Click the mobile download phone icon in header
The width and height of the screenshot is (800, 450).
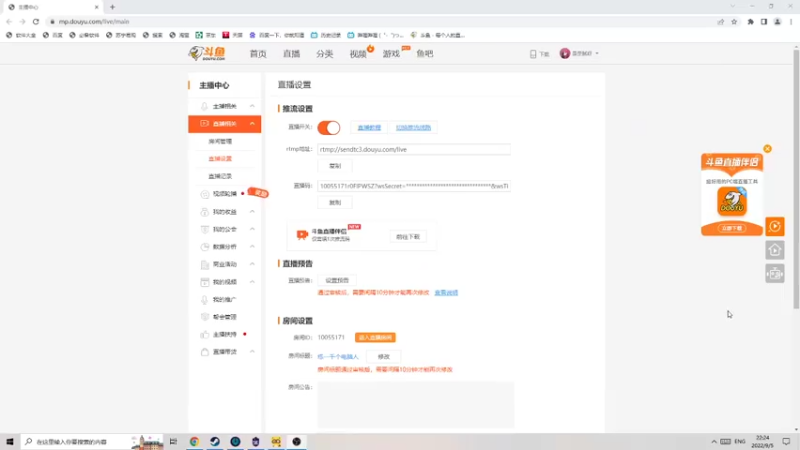pyautogui.click(x=533, y=54)
